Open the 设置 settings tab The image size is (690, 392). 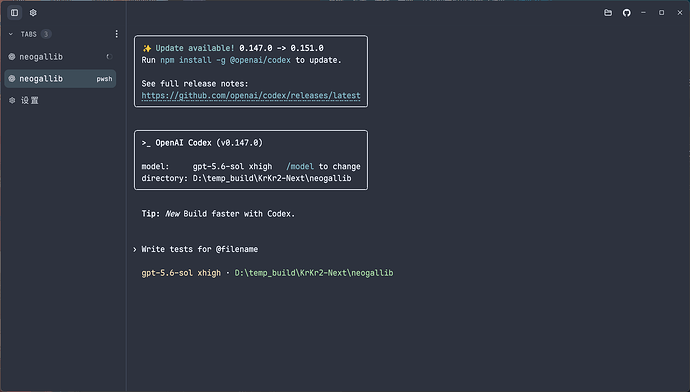point(60,100)
